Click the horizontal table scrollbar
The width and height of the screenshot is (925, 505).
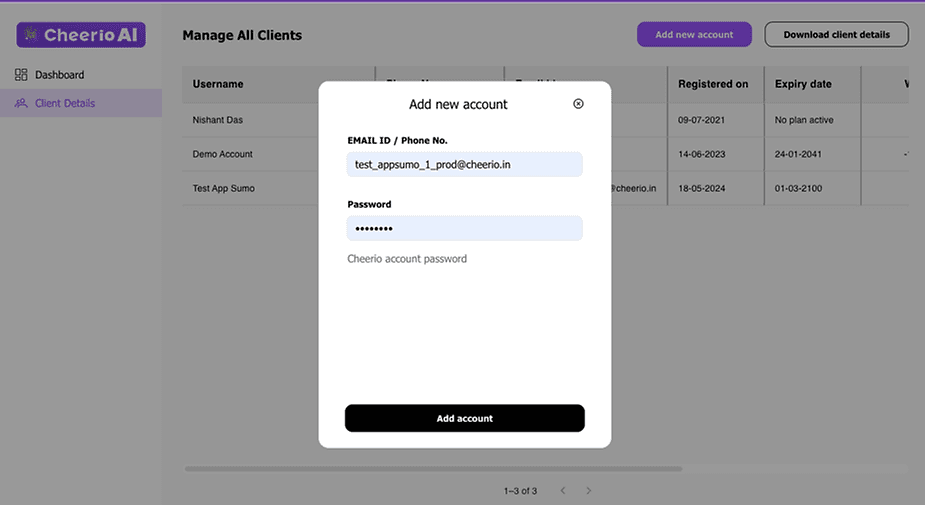click(x=434, y=469)
